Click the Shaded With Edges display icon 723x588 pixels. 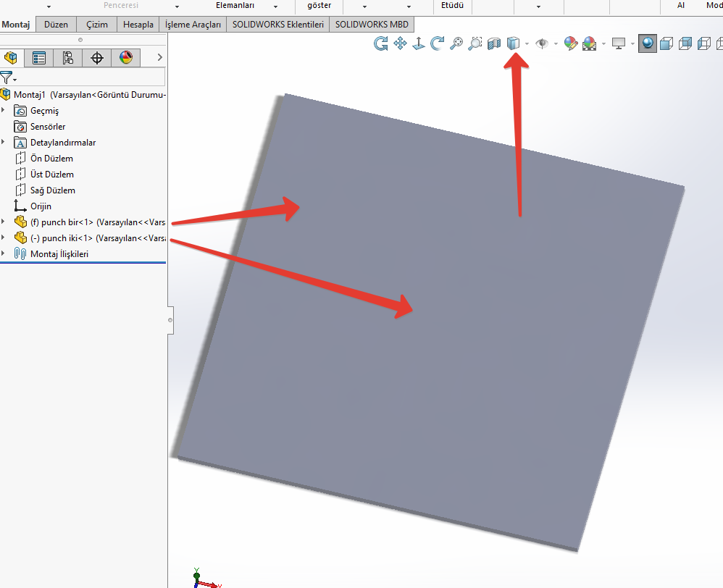(666, 43)
